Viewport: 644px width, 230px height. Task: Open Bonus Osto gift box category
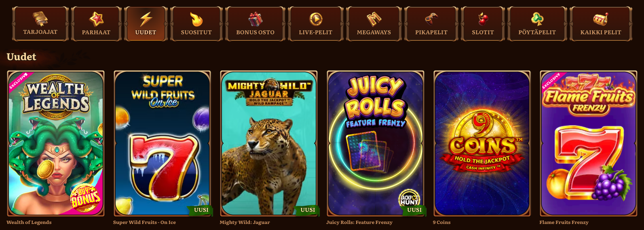(255, 24)
